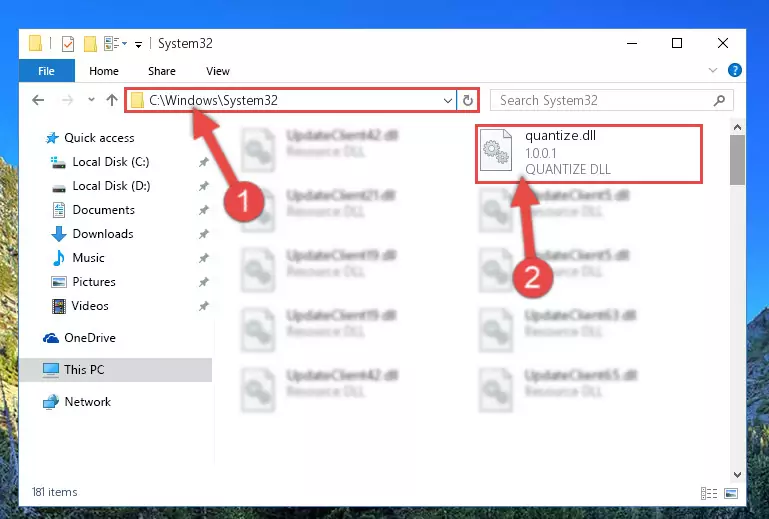
Task: Open Local Disk (C:) in sidebar
Action: (100, 162)
